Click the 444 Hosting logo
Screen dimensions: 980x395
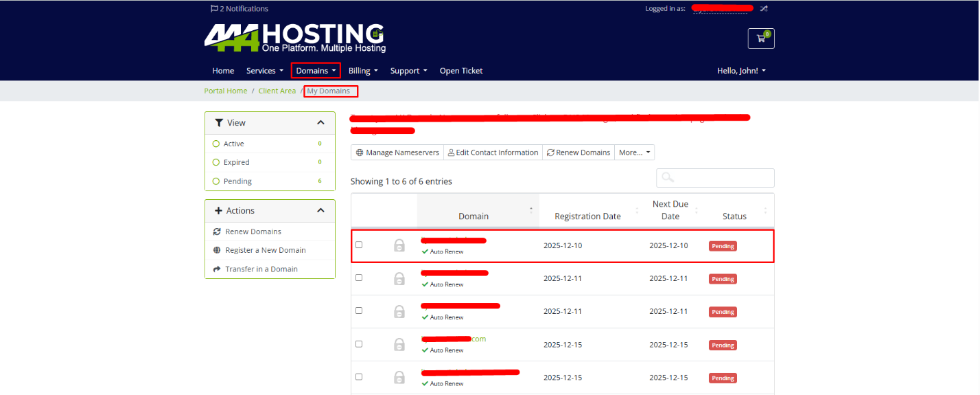294,38
